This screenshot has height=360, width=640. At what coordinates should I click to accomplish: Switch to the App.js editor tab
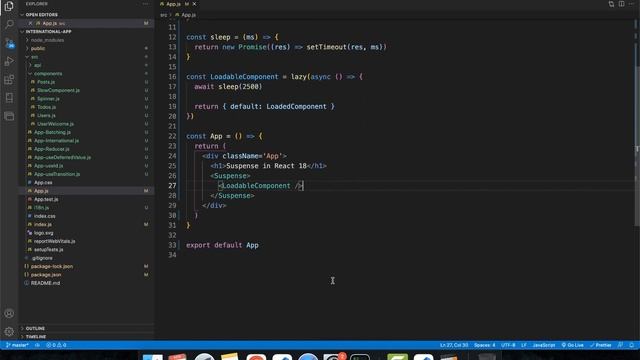[173, 4]
